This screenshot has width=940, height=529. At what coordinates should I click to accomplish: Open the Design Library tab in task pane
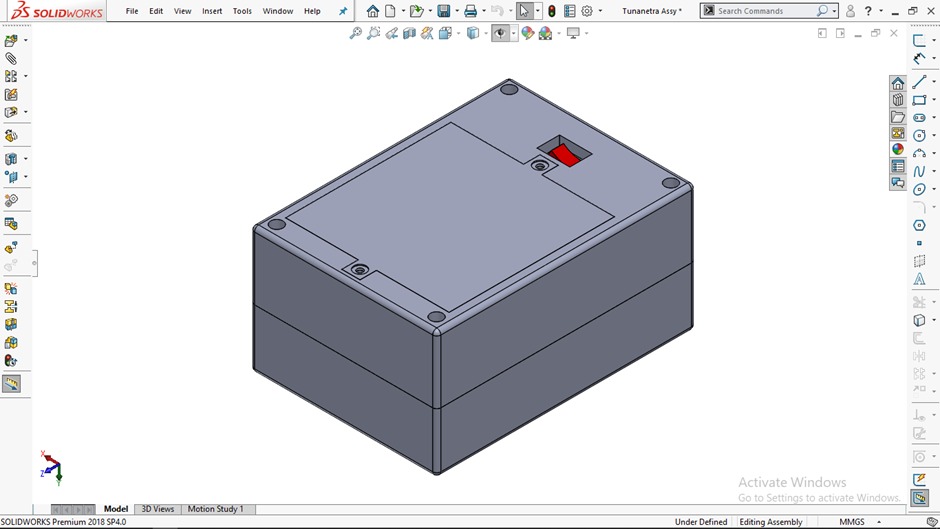[x=897, y=100]
